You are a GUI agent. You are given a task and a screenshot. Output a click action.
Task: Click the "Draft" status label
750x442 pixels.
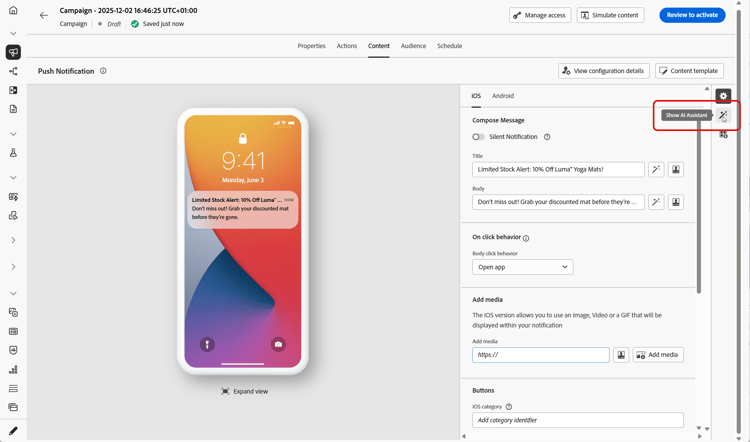coord(114,24)
